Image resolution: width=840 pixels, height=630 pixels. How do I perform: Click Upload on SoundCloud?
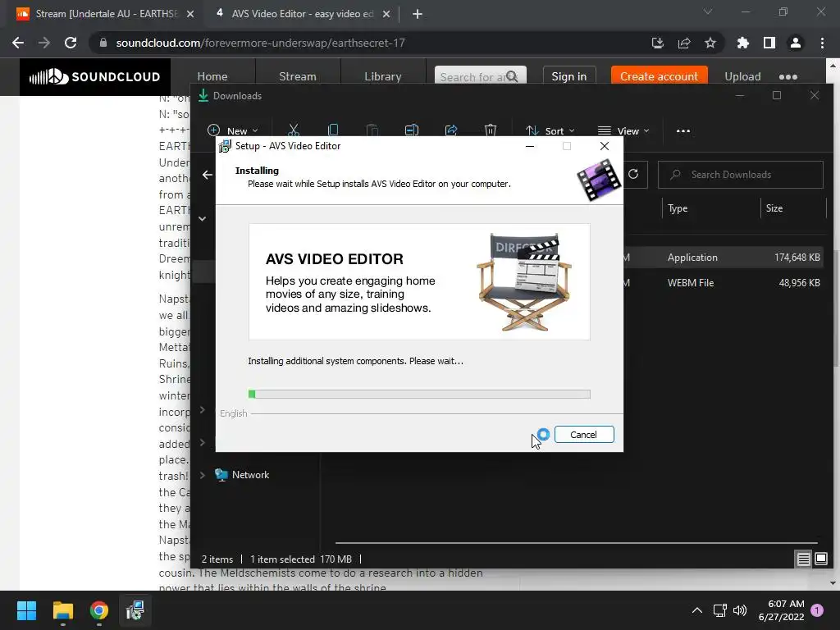pyautogui.click(x=742, y=76)
